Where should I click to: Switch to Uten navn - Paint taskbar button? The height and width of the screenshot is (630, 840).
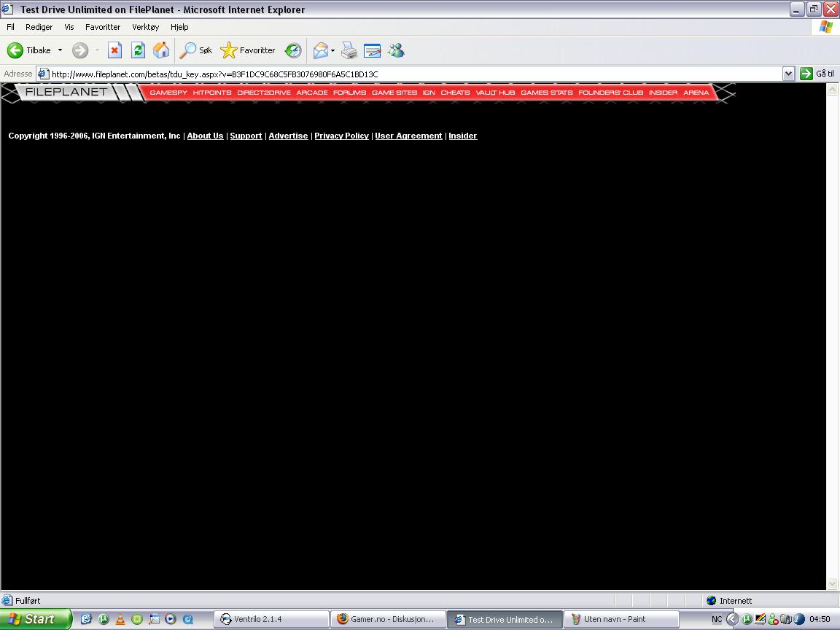pyautogui.click(x=621, y=619)
